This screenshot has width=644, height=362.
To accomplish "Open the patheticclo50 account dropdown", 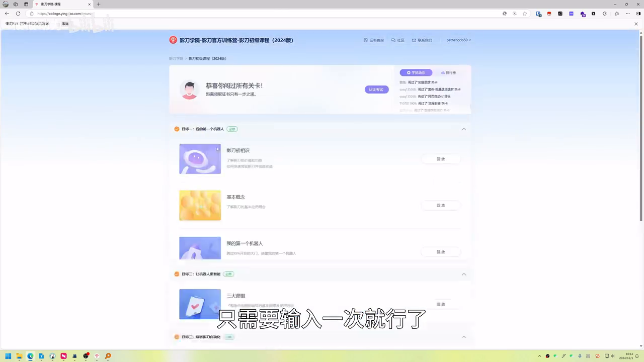I will (x=458, y=40).
